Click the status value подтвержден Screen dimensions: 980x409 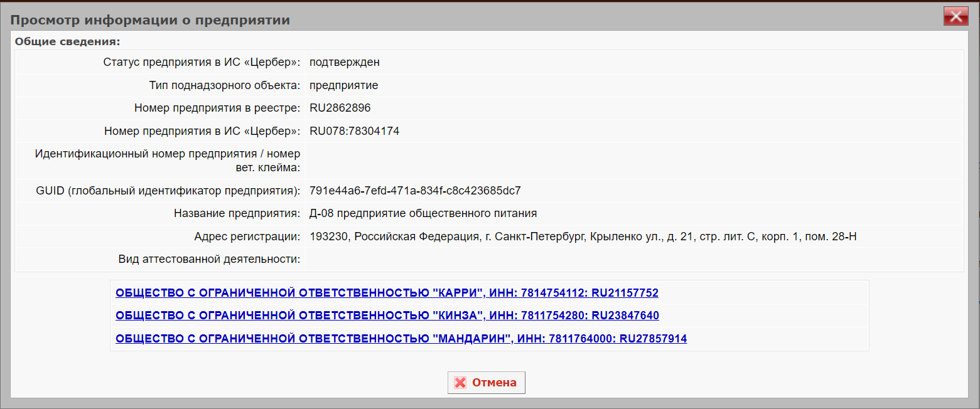point(344,62)
